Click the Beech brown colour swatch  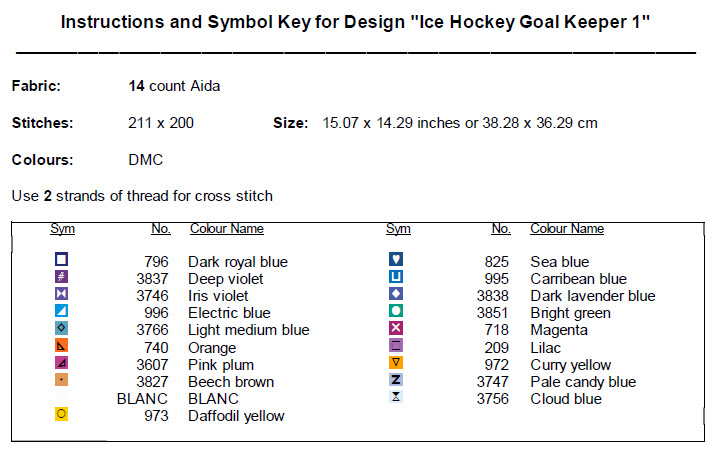coord(62,380)
